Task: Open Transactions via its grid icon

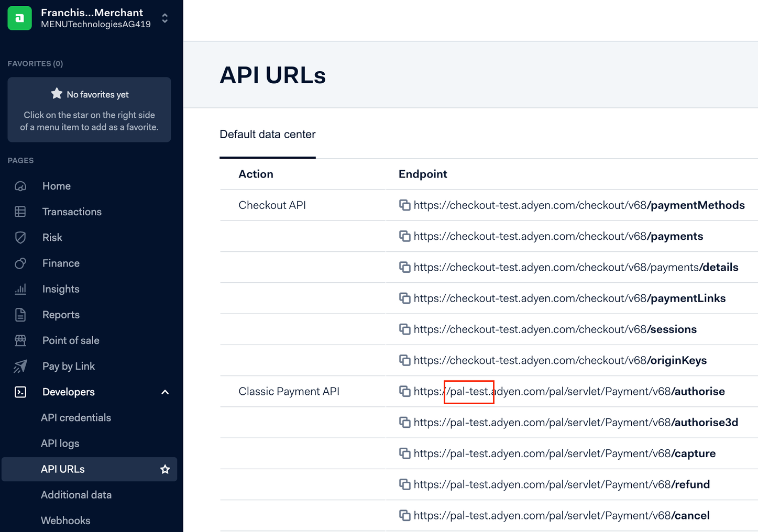Action: pyautogui.click(x=20, y=212)
